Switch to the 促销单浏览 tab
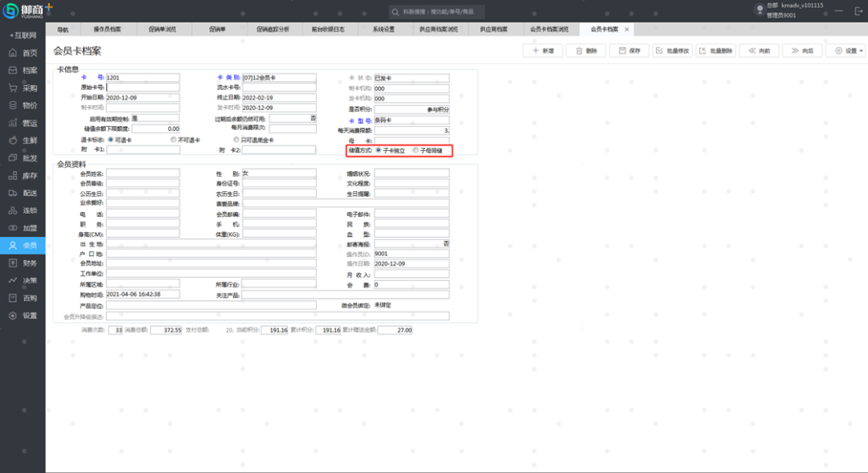The width and height of the screenshot is (868, 473). [x=162, y=30]
